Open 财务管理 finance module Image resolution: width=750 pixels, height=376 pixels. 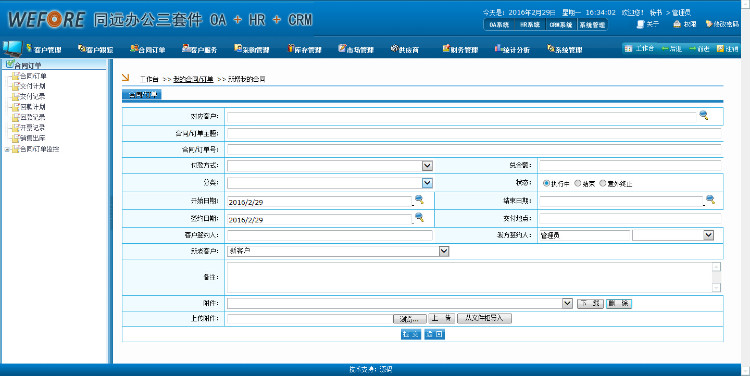tap(460, 49)
